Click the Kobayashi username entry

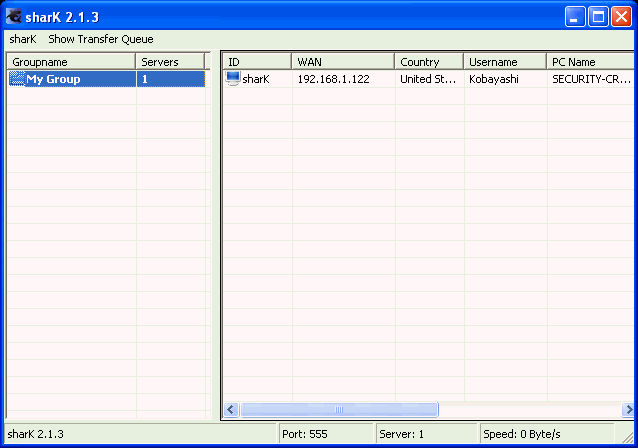tap(494, 79)
